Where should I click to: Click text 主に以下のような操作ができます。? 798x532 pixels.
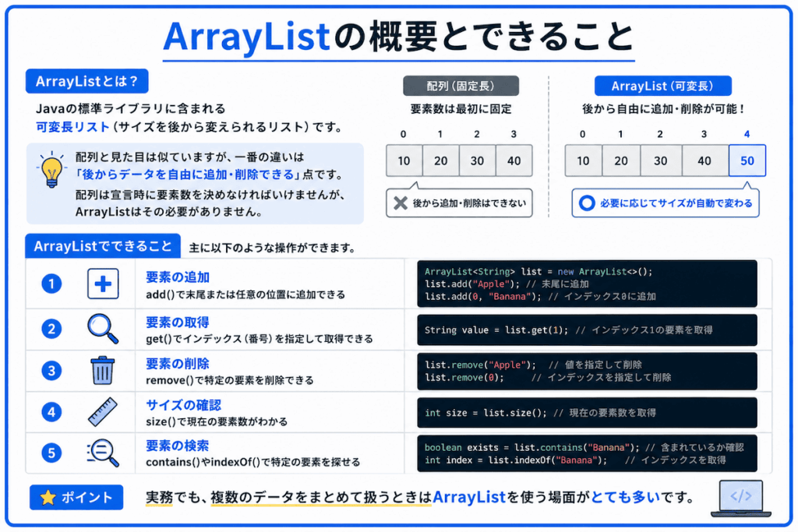(272, 248)
